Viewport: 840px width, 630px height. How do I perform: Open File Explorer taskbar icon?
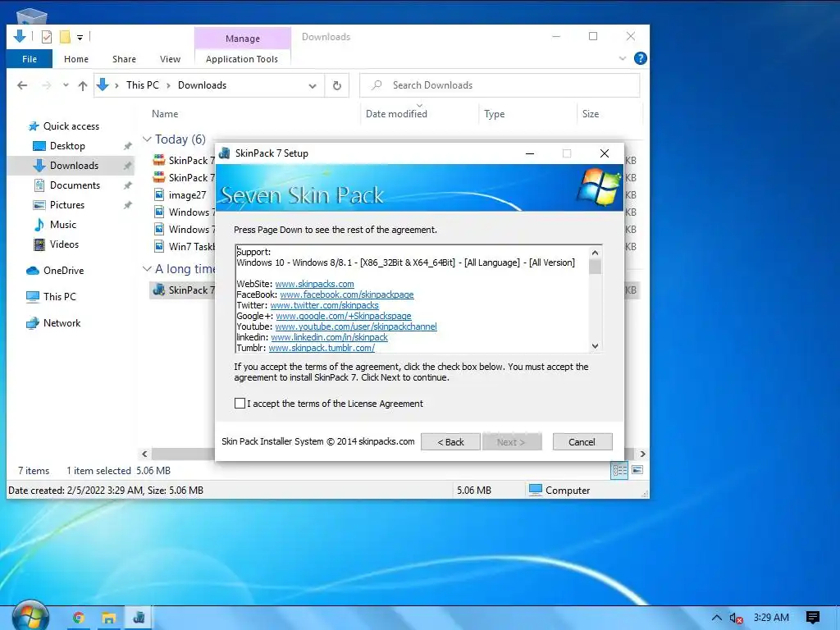[109, 618]
